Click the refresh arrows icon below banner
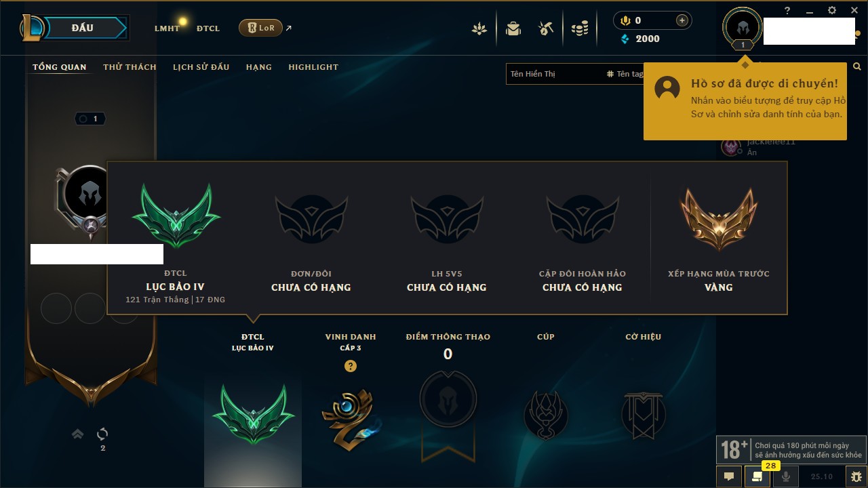 point(102,434)
